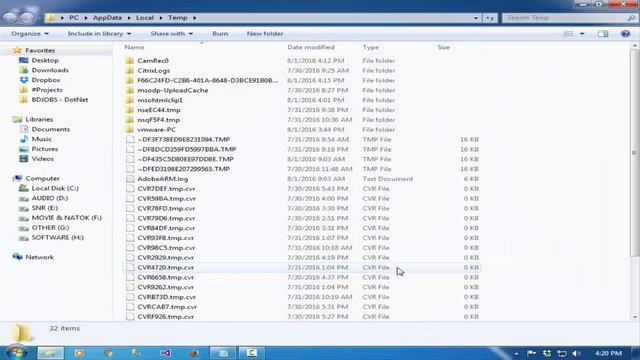The image size is (640, 360).
Task: Open Visual Studio taskbar icon
Action: point(165,353)
